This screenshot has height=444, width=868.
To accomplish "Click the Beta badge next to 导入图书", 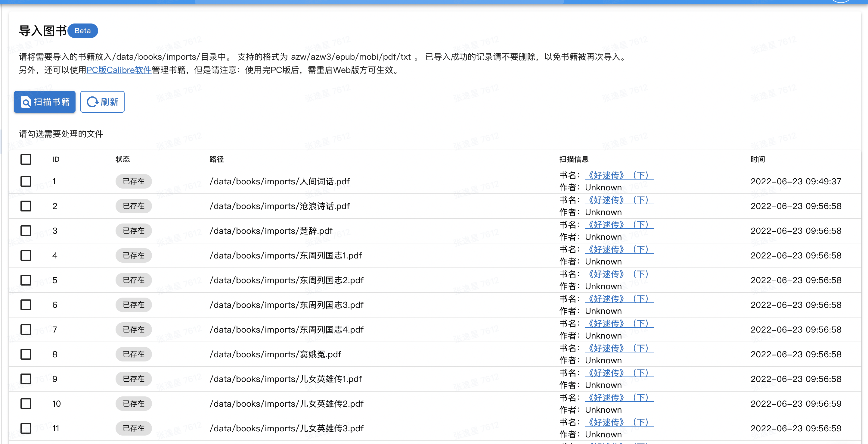I will (x=82, y=31).
